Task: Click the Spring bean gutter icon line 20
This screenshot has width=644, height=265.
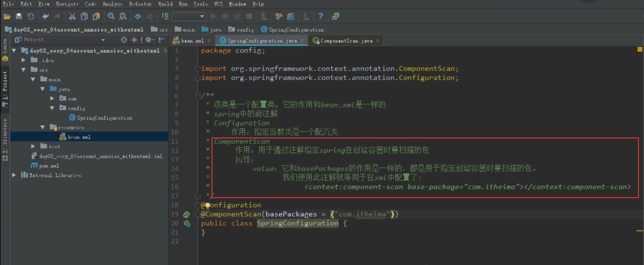Action: click(187, 224)
